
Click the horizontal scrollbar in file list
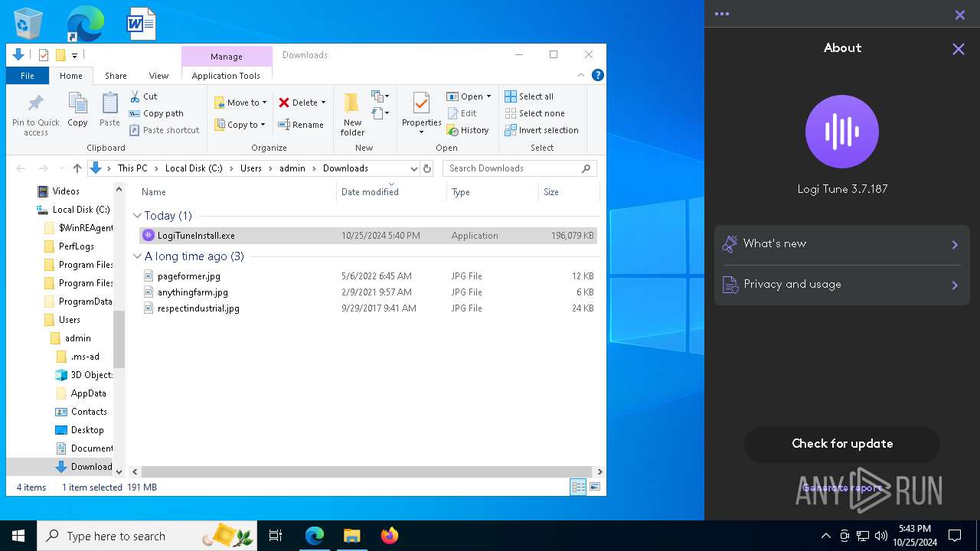tap(367, 472)
